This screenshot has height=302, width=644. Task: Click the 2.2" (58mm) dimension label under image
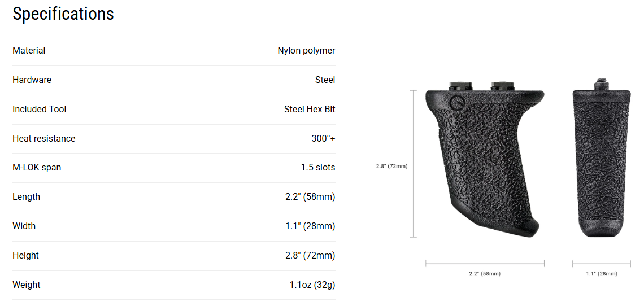pos(485,274)
